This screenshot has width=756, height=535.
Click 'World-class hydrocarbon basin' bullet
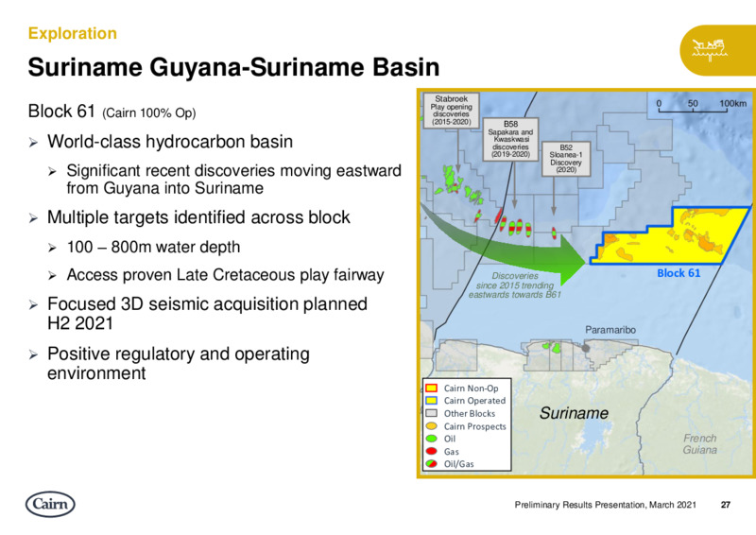170,142
